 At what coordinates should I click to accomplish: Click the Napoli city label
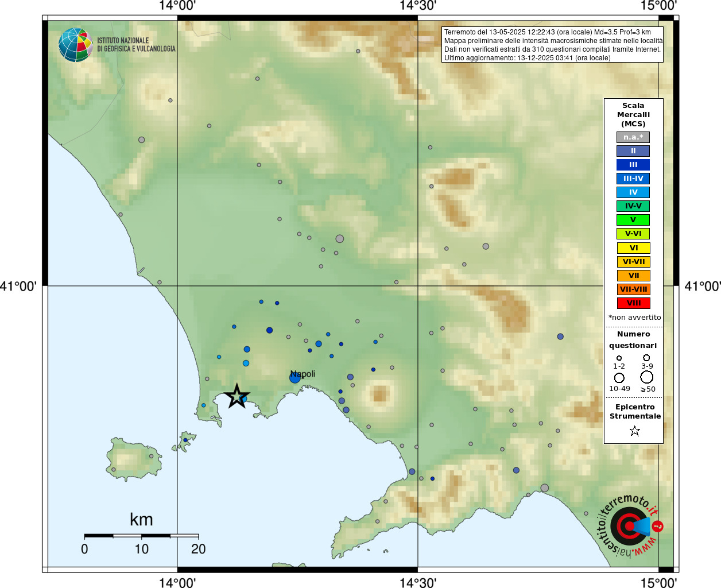click(x=303, y=374)
